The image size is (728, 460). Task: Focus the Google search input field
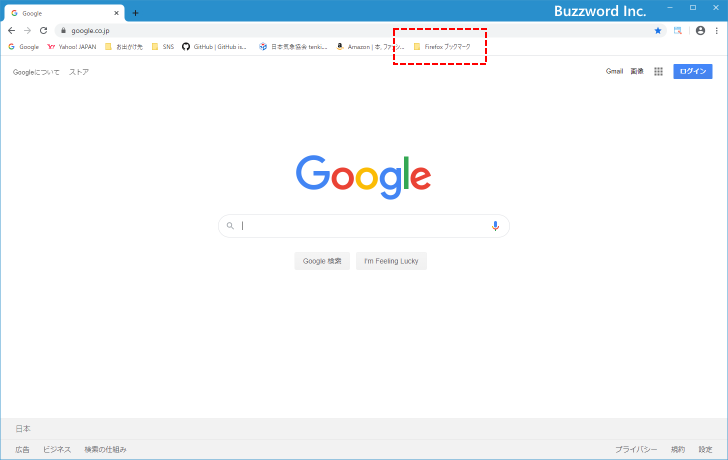pos(364,226)
